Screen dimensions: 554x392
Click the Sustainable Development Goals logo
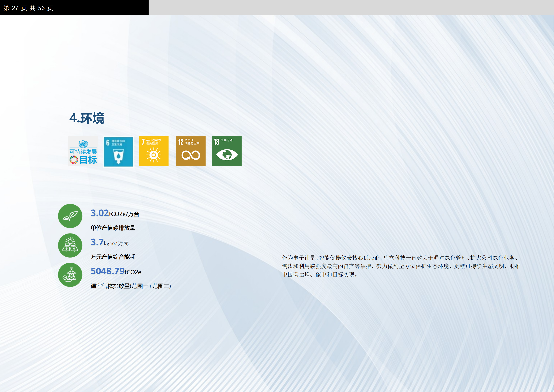click(x=83, y=151)
